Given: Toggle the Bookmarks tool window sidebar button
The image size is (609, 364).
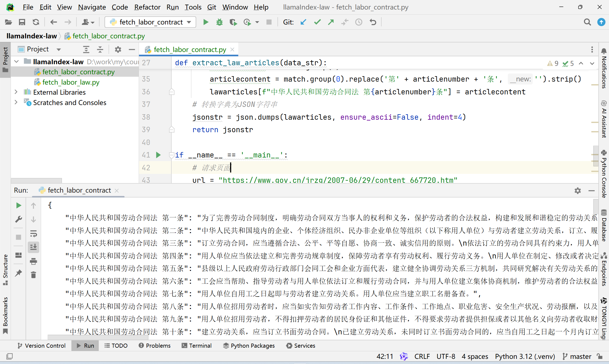Looking at the screenshot, I should pyautogui.click(x=5, y=316).
